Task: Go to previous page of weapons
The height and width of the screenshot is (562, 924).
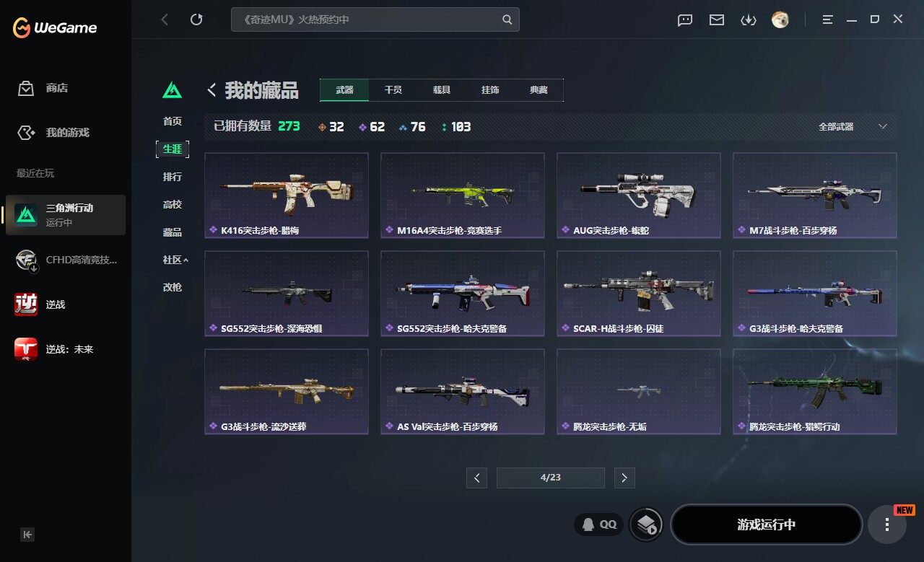Action: [x=476, y=478]
